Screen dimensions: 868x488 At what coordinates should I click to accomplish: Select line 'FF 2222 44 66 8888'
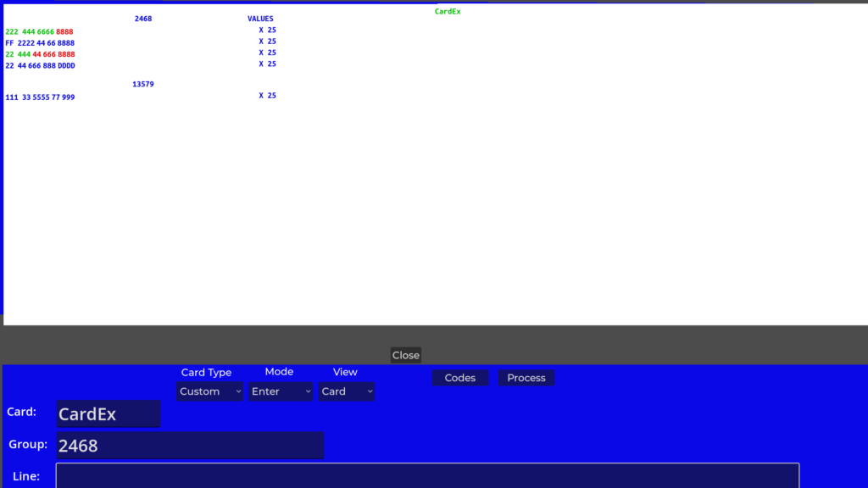(40, 43)
